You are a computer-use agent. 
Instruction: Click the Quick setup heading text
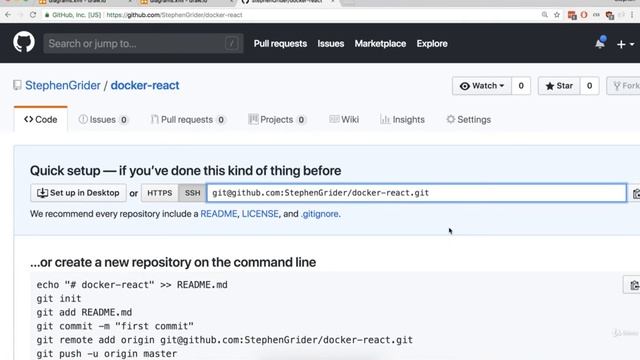tap(185, 171)
